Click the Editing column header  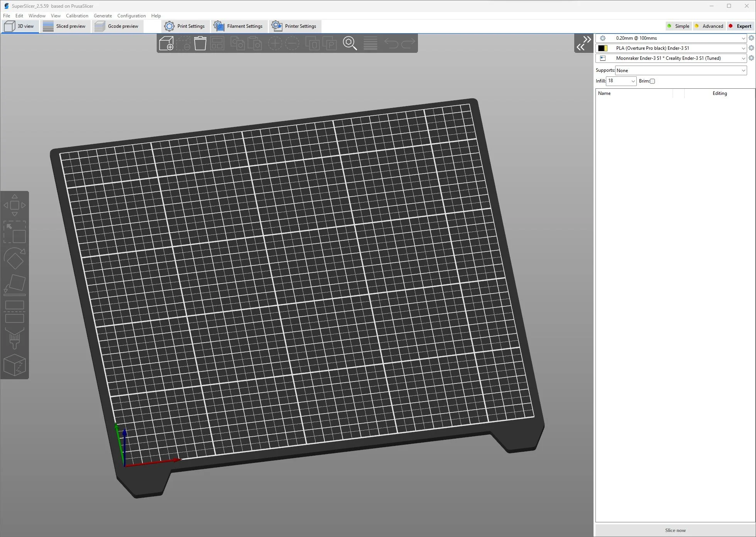[719, 93]
